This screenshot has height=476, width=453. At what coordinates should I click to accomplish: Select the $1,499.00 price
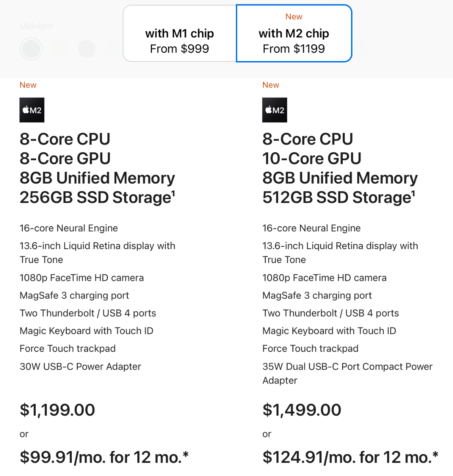pyautogui.click(x=302, y=410)
